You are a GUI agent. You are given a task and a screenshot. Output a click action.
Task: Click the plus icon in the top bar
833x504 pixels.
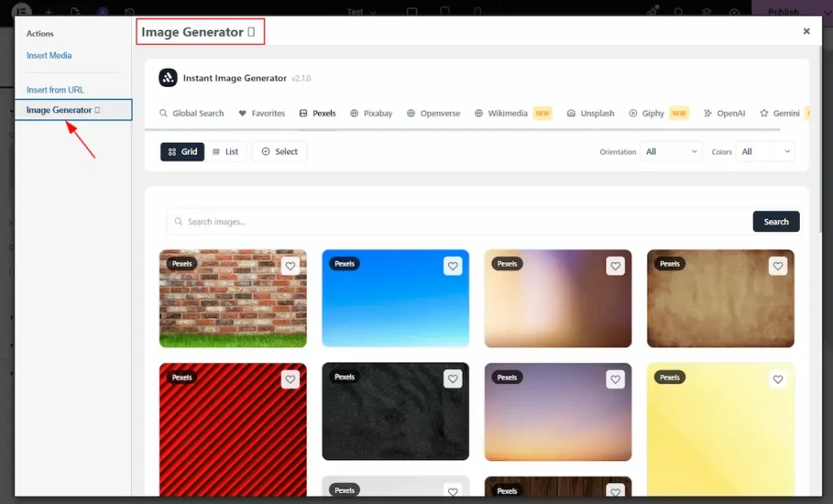(x=48, y=12)
